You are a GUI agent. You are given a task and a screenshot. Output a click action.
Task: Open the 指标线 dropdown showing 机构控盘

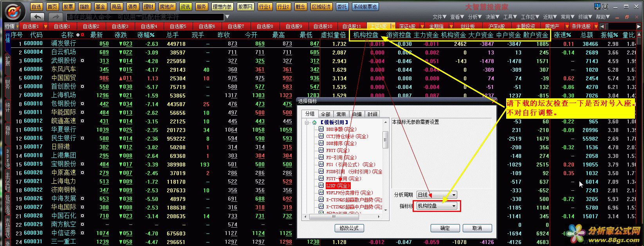tap(437, 206)
